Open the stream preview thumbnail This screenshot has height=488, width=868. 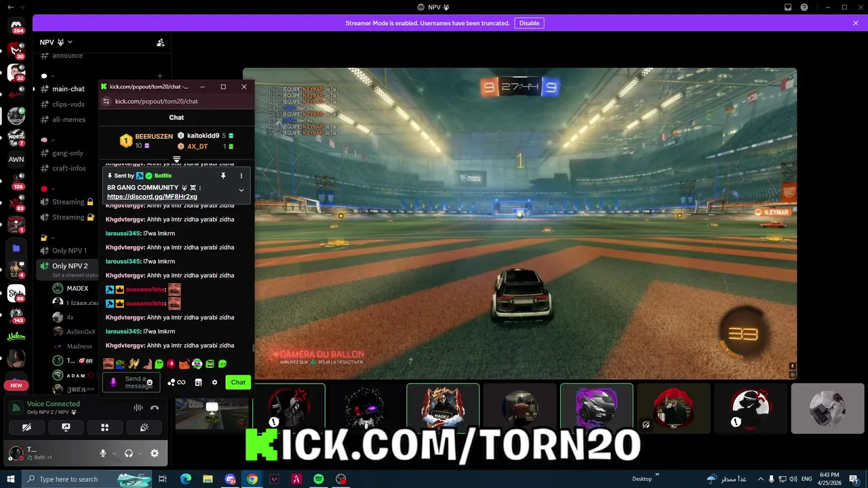coord(212,413)
